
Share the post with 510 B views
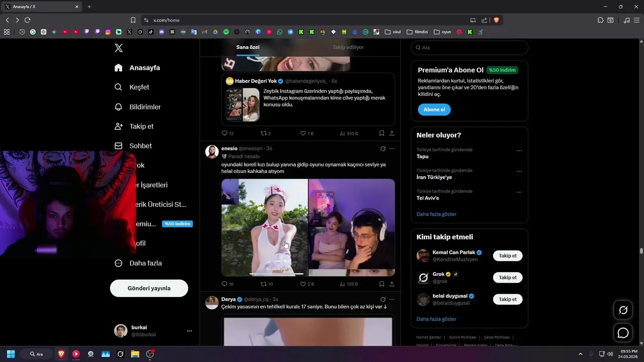[392, 133]
